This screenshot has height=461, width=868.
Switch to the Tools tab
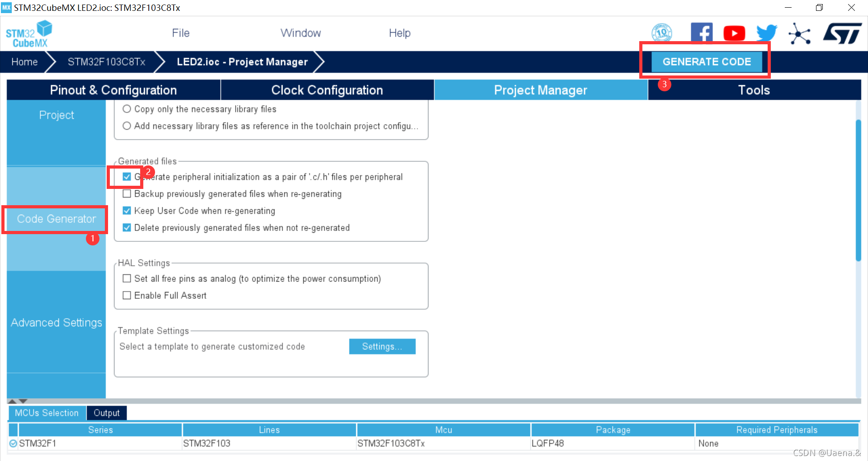pos(754,90)
